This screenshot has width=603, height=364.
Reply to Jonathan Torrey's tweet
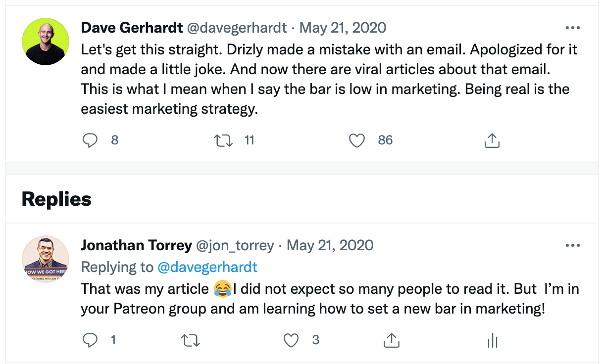point(90,340)
